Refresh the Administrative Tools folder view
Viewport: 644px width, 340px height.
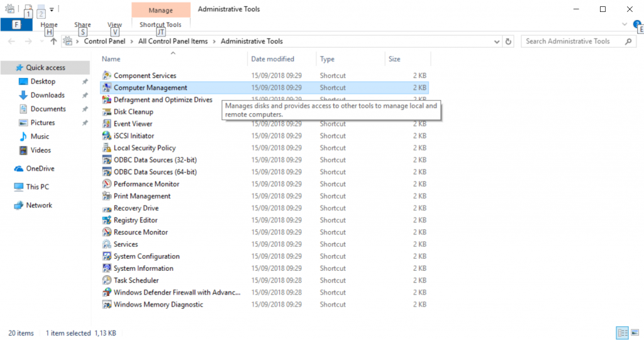tap(508, 41)
